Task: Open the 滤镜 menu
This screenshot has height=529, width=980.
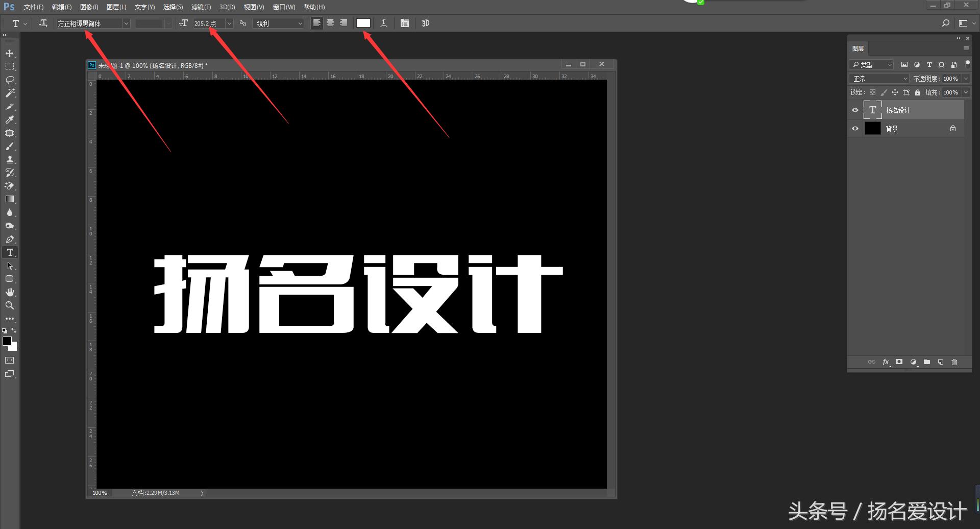Action: pos(201,7)
